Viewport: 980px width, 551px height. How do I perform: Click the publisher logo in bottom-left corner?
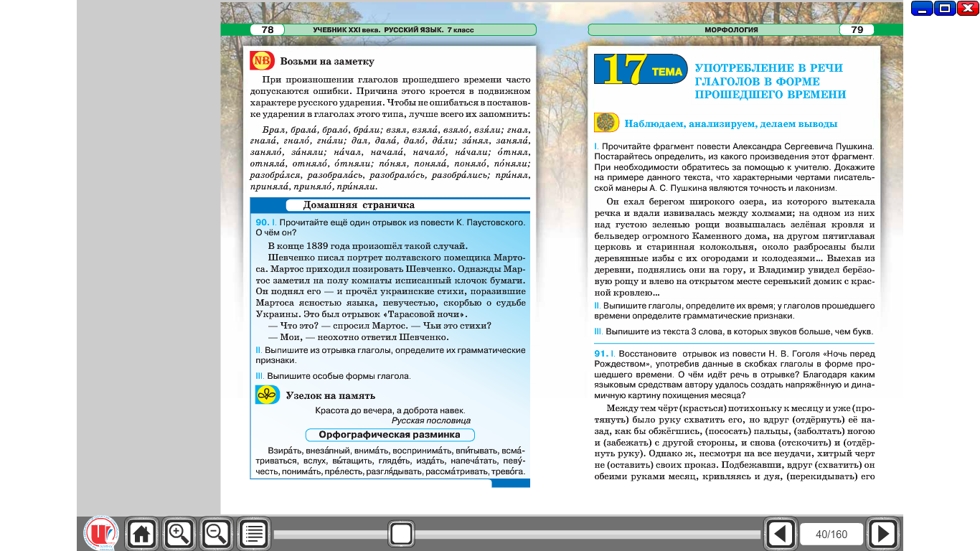point(101,534)
